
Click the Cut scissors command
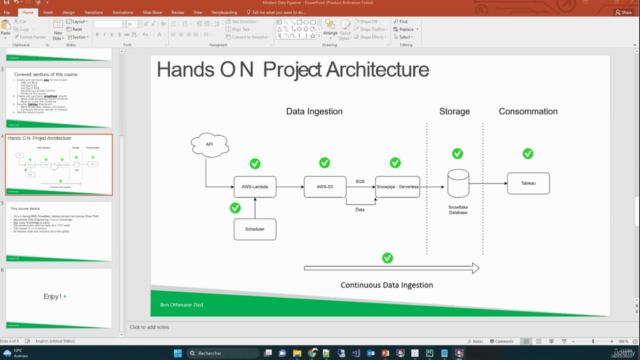[x=20, y=21]
